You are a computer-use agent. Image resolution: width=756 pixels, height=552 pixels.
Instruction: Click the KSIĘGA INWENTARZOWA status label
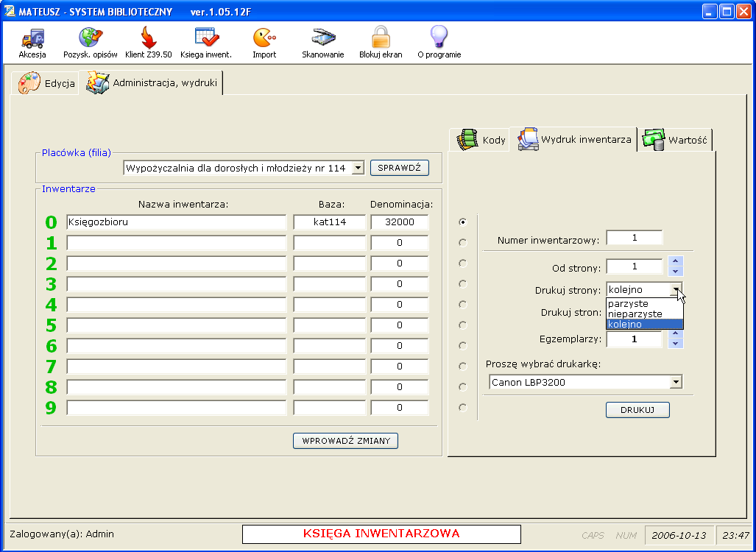[381, 534]
